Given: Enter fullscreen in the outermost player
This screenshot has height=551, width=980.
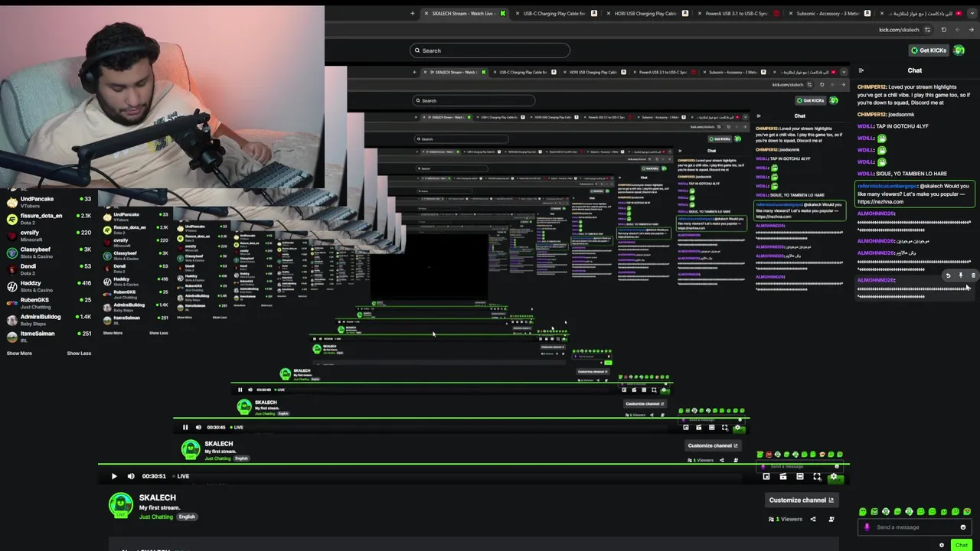Looking at the screenshot, I should tap(817, 476).
